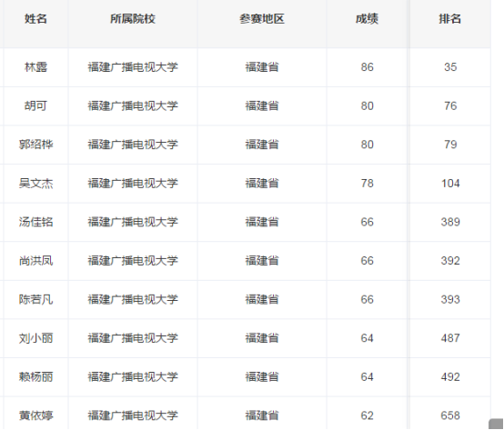Select the name 刘小丽
Image resolution: width=504 pixels, height=430 pixels.
[35, 338]
